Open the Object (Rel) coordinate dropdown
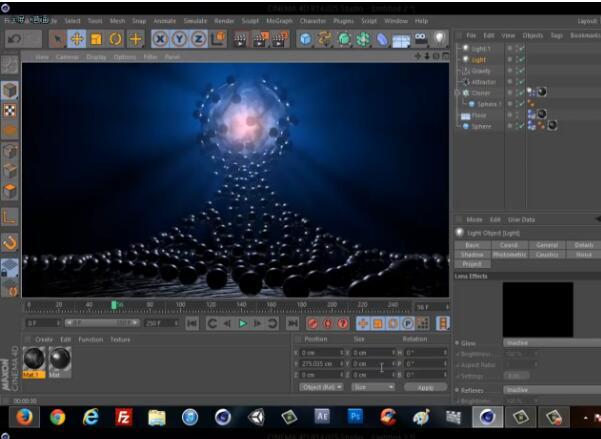 tap(321, 387)
